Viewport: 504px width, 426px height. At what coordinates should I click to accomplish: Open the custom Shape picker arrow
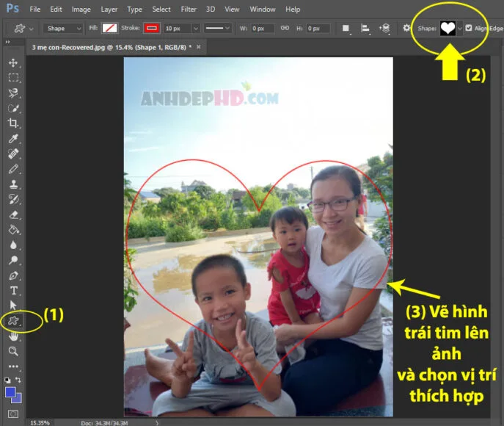coord(460,29)
